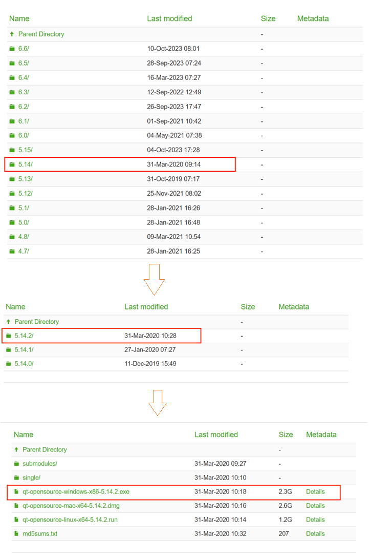Click Size header in middle listing
The height and width of the screenshot is (560, 392).
pyautogui.click(x=248, y=307)
